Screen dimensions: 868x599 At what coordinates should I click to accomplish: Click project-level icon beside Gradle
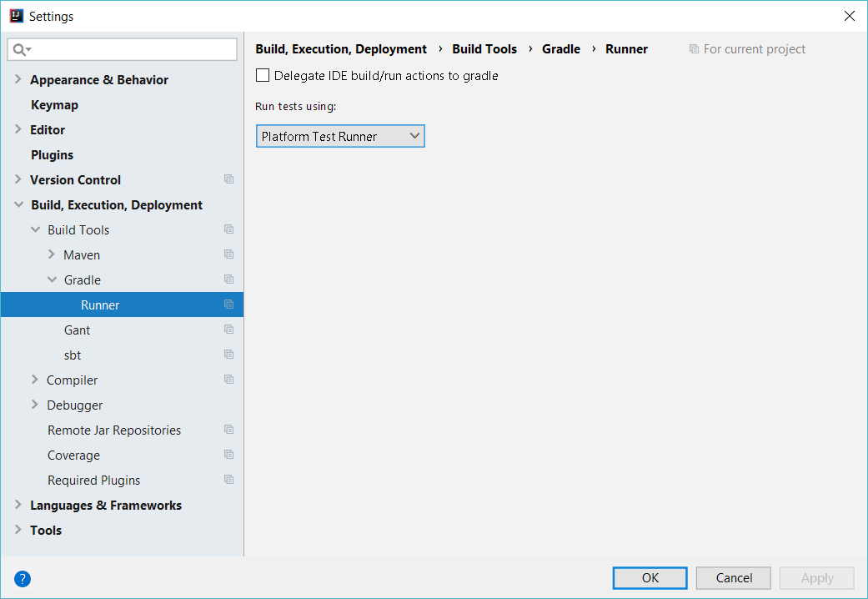[228, 279]
